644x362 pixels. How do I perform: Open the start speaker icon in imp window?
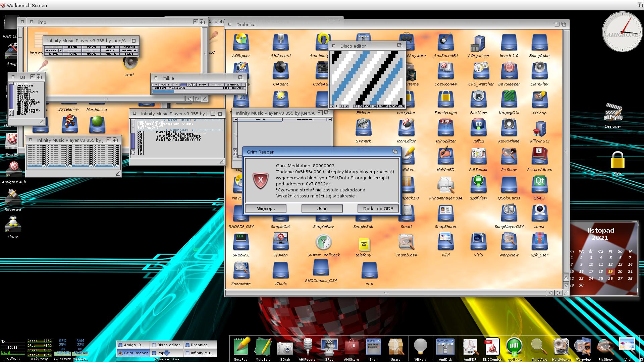pos(130,63)
